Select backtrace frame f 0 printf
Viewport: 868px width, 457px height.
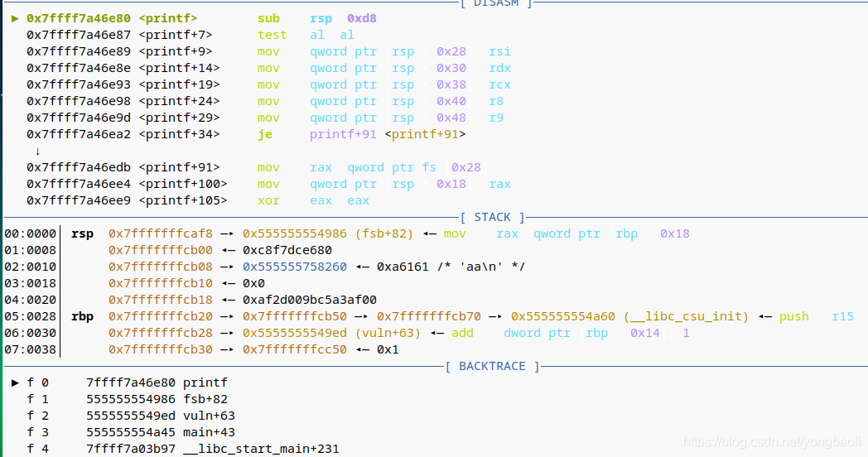(x=128, y=382)
